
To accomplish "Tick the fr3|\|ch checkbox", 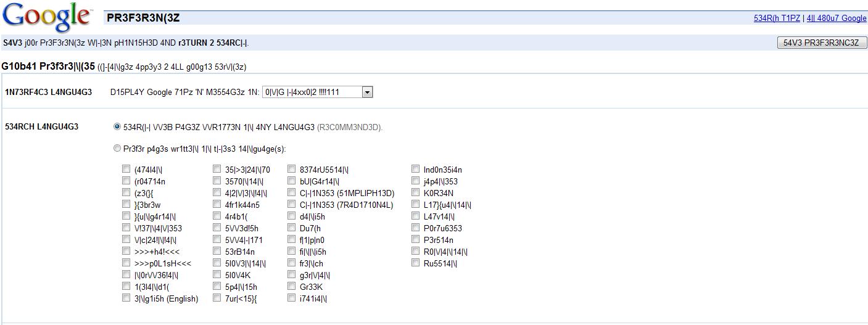I will click(292, 263).
